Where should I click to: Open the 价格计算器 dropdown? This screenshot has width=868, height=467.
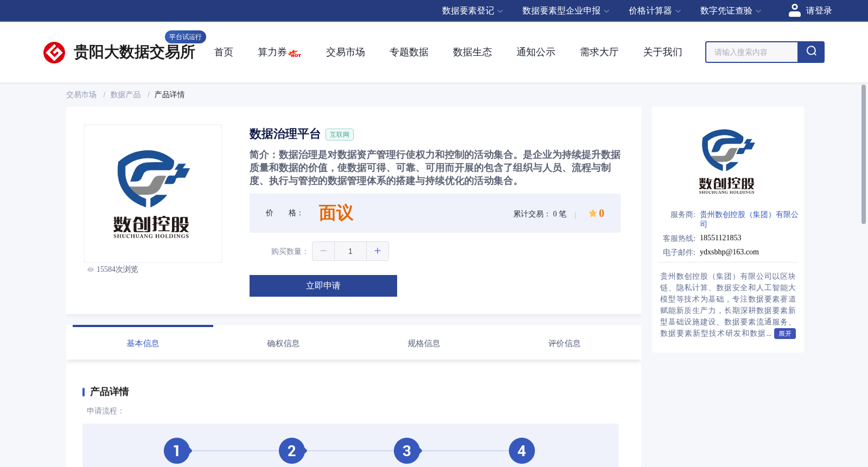[655, 11]
